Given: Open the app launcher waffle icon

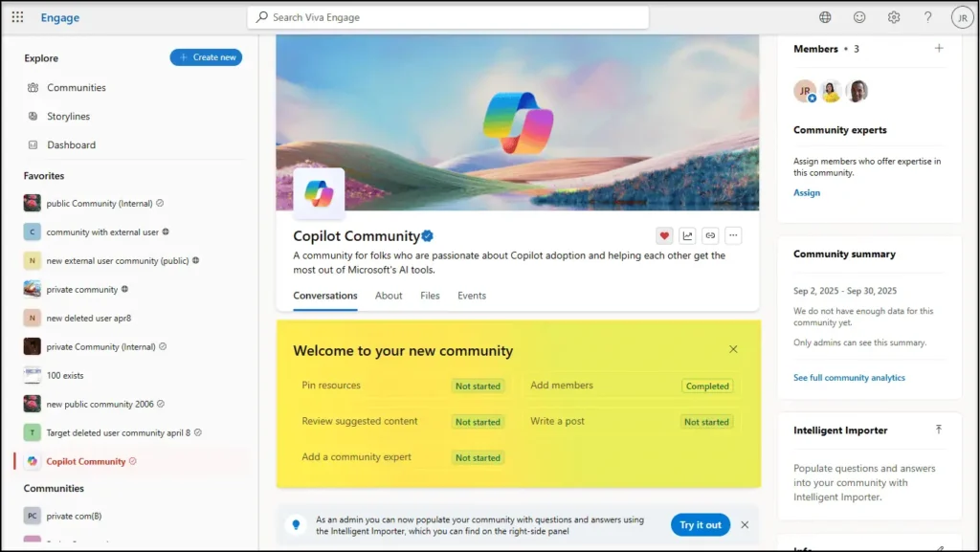Looking at the screenshot, I should click(16, 16).
